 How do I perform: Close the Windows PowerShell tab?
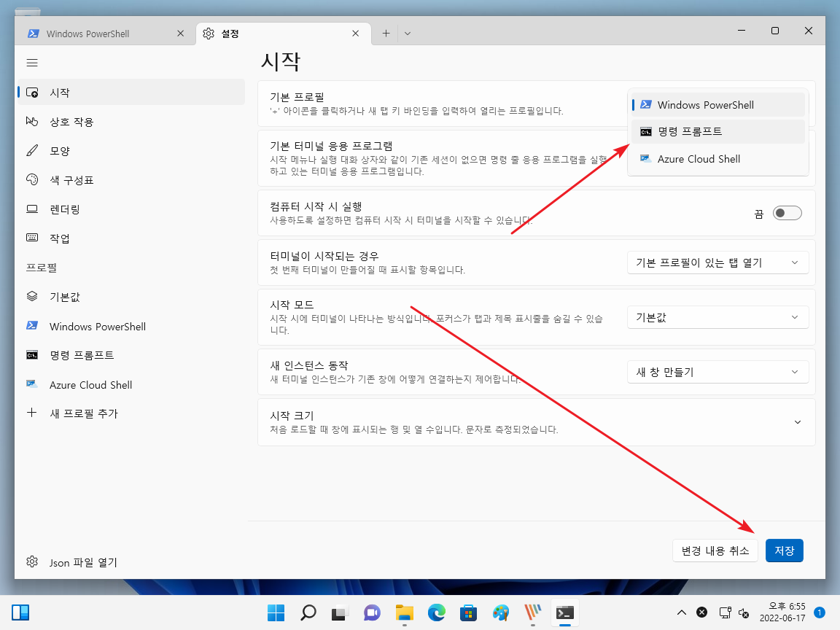click(181, 34)
